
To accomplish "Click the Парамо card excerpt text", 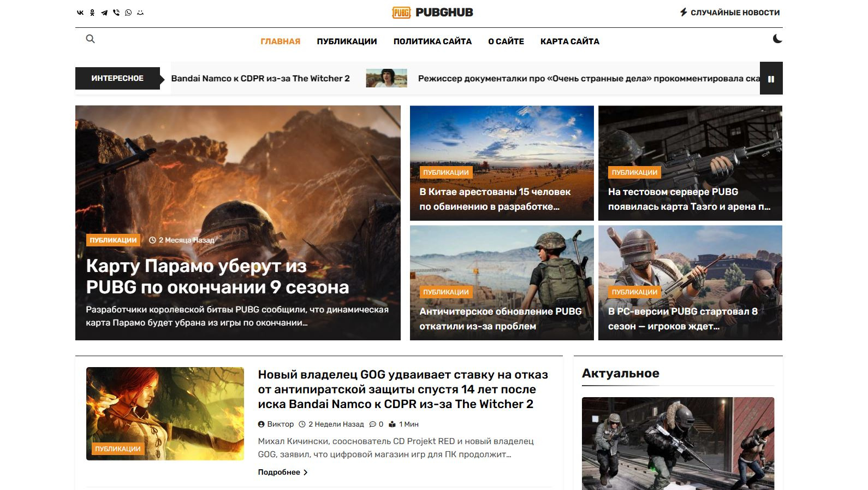I will (x=237, y=316).
